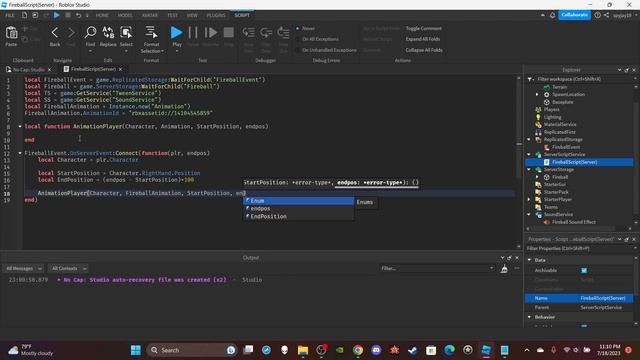This screenshot has height=360, width=640.
Task: Switch to the AVATAR ribbon tab
Action: click(150, 15)
